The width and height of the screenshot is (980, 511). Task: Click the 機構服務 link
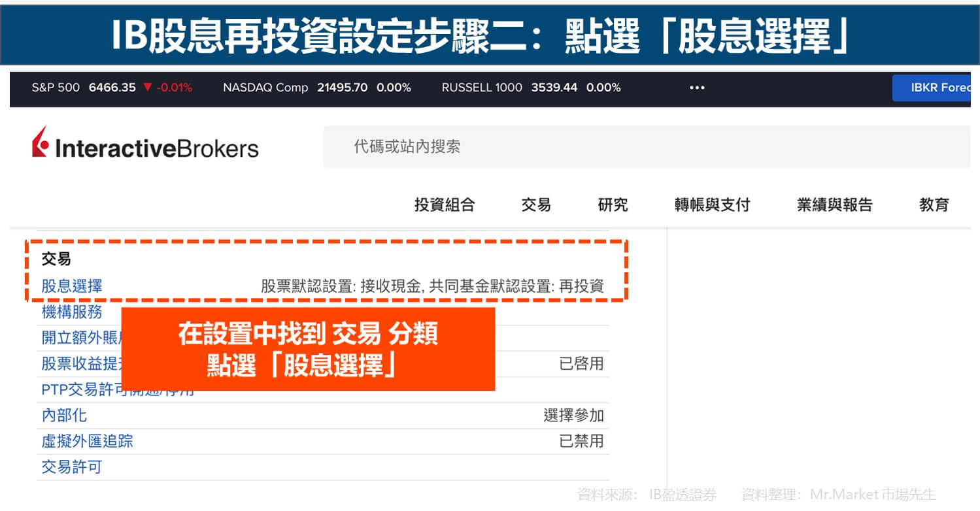[x=72, y=312]
